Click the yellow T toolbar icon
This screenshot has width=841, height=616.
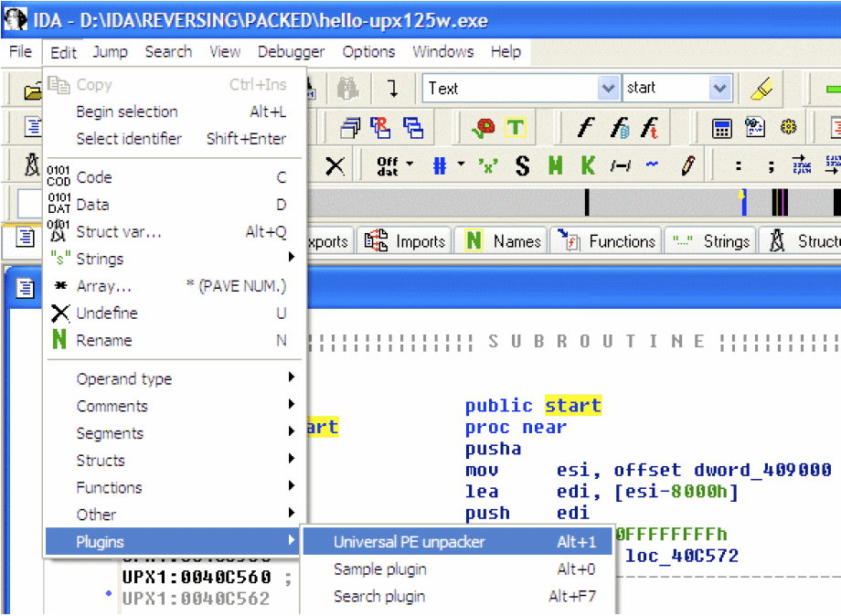pos(516,128)
